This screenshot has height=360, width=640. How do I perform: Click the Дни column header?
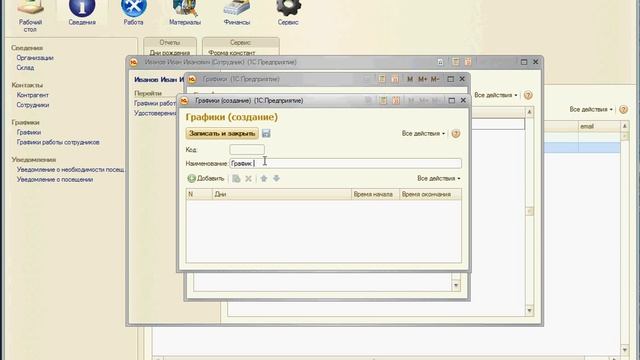[x=282, y=194]
